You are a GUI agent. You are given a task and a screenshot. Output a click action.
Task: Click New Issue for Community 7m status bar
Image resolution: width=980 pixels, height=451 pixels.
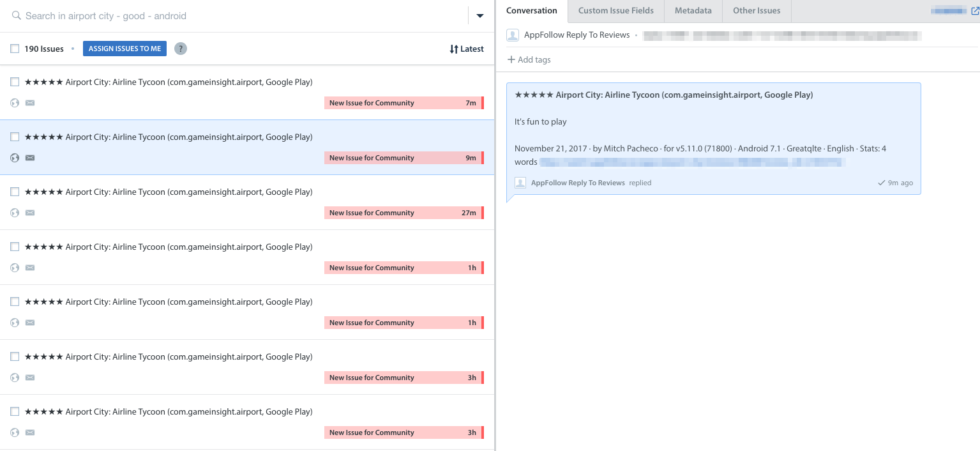[x=403, y=103]
